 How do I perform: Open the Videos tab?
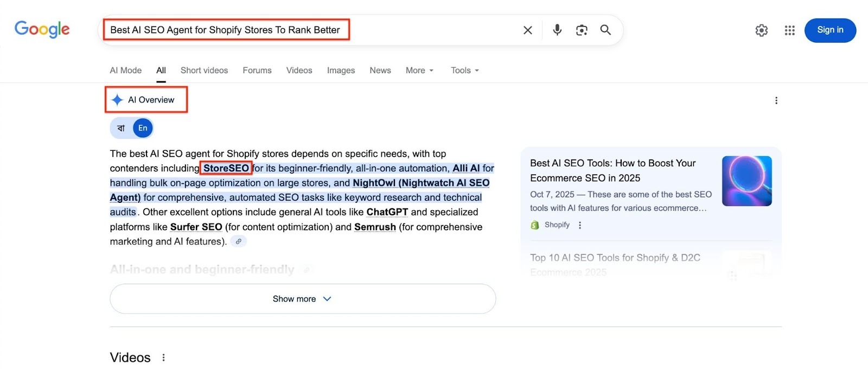[x=299, y=71]
